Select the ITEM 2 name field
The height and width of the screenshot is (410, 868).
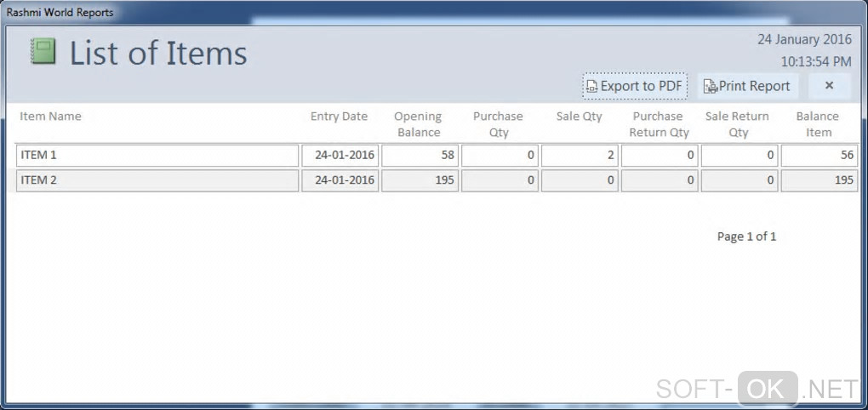(x=157, y=181)
